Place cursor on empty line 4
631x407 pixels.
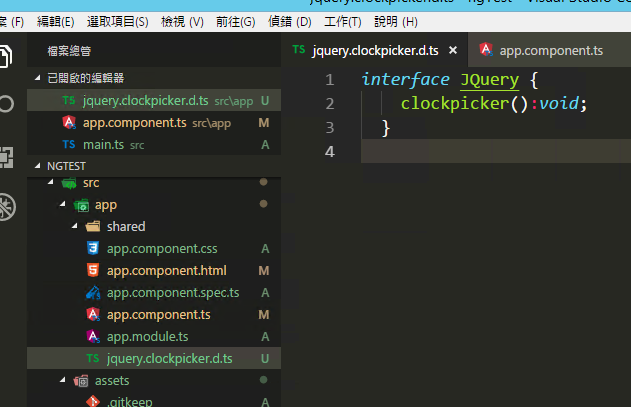click(496, 151)
